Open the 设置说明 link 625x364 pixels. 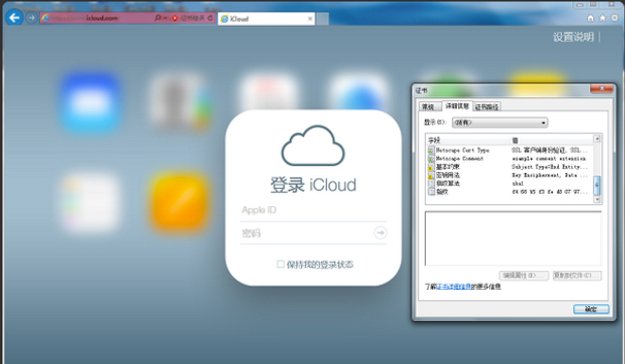coord(574,37)
